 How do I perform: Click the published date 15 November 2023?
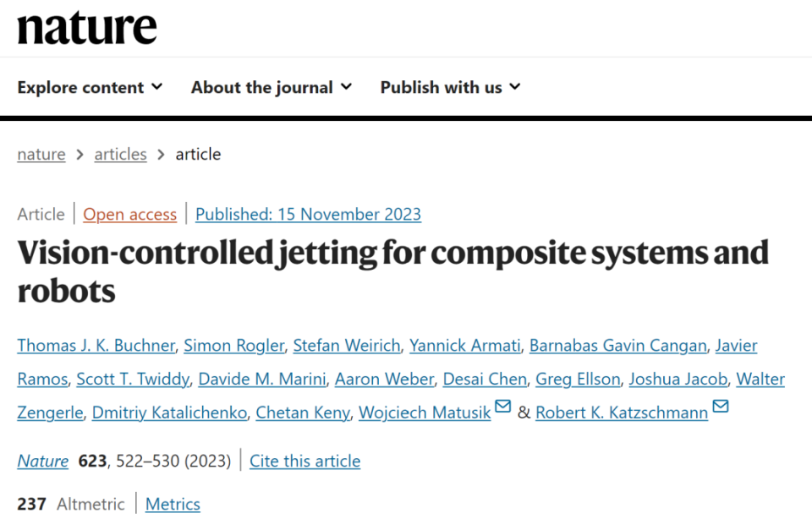tap(308, 214)
